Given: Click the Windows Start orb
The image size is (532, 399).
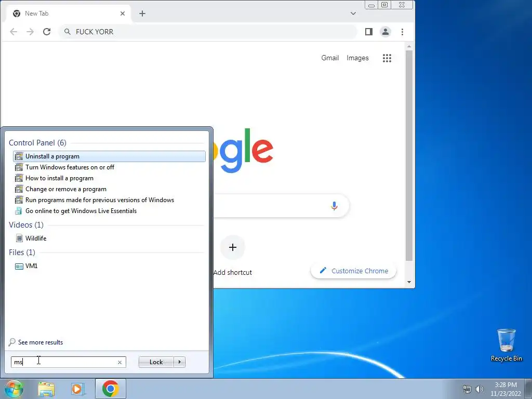Looking at the screenshot, I should 14,389.
